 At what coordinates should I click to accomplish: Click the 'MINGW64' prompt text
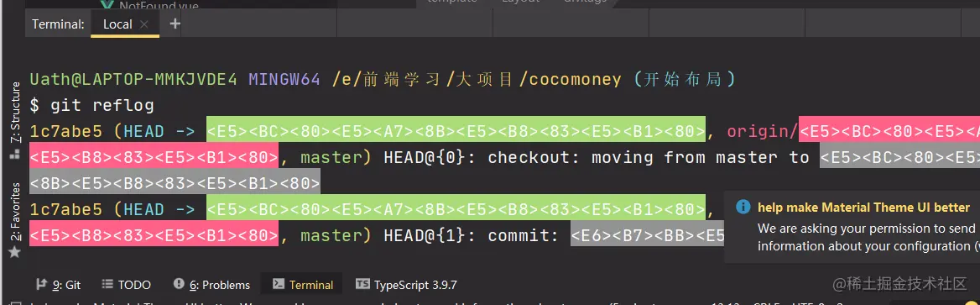click(284, 80)
